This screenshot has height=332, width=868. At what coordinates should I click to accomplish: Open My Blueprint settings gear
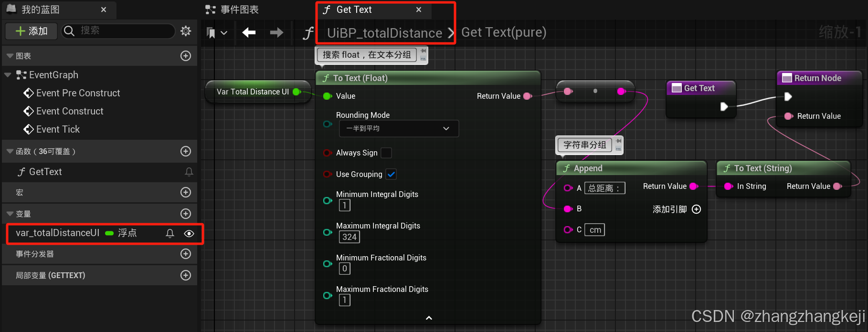click(186, 31)
